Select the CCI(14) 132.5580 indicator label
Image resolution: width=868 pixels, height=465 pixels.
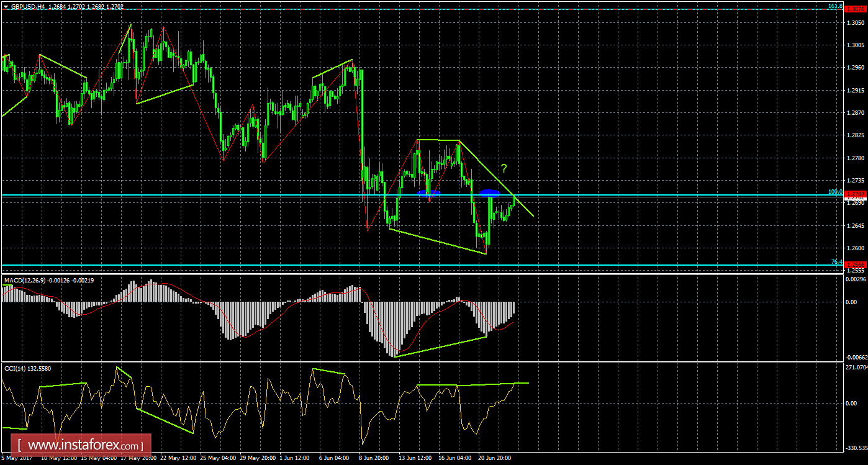coord(27,368)
